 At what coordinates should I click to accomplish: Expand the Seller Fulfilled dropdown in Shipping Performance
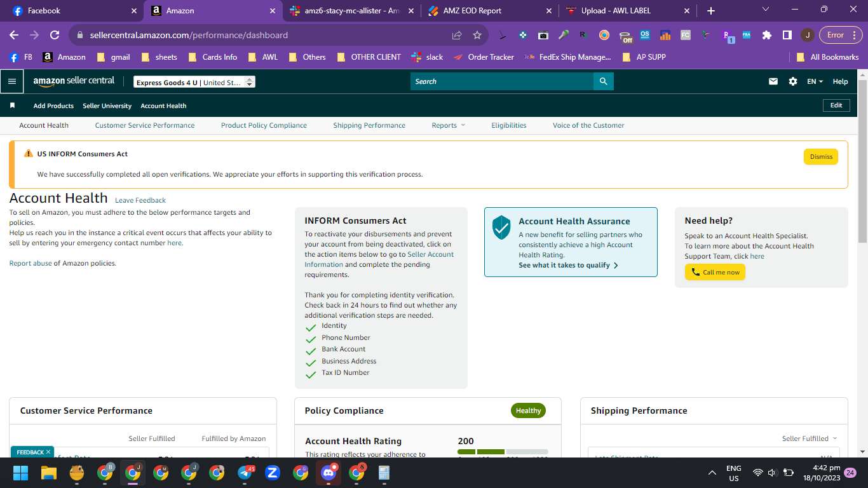810,438
